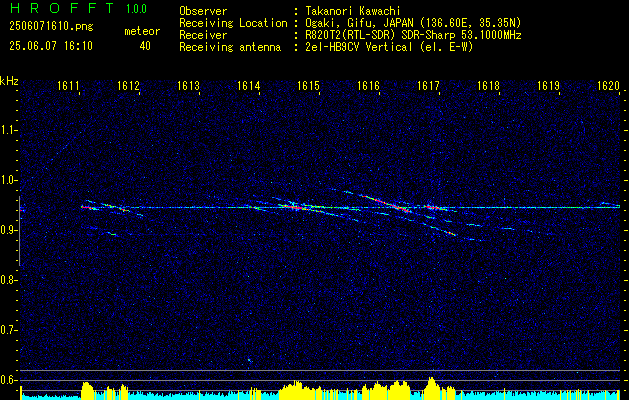Click the 1.1 kHz frequency axis label
This screenshot has height=400, width=629.
(8, 130)
